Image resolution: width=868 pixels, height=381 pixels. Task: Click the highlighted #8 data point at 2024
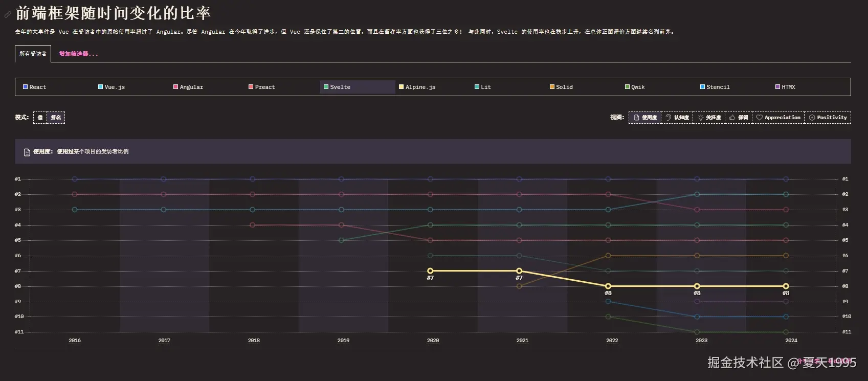786,286
